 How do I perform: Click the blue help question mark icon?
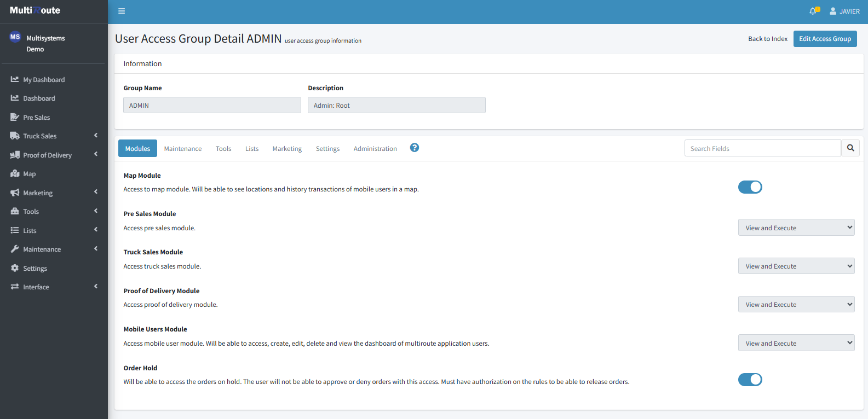[x=415, y=148]
